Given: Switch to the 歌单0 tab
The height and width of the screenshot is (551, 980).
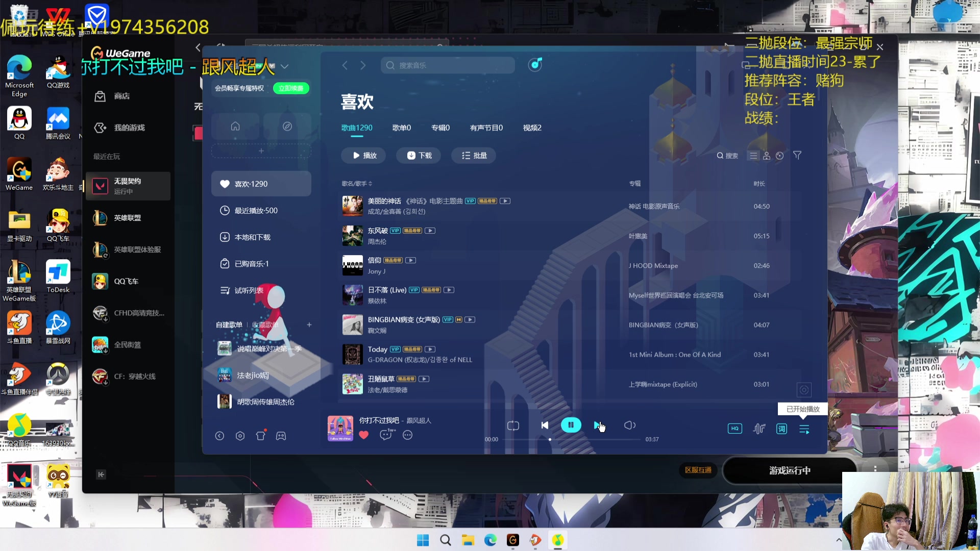Looking at the screenshot, I should 402,128.
